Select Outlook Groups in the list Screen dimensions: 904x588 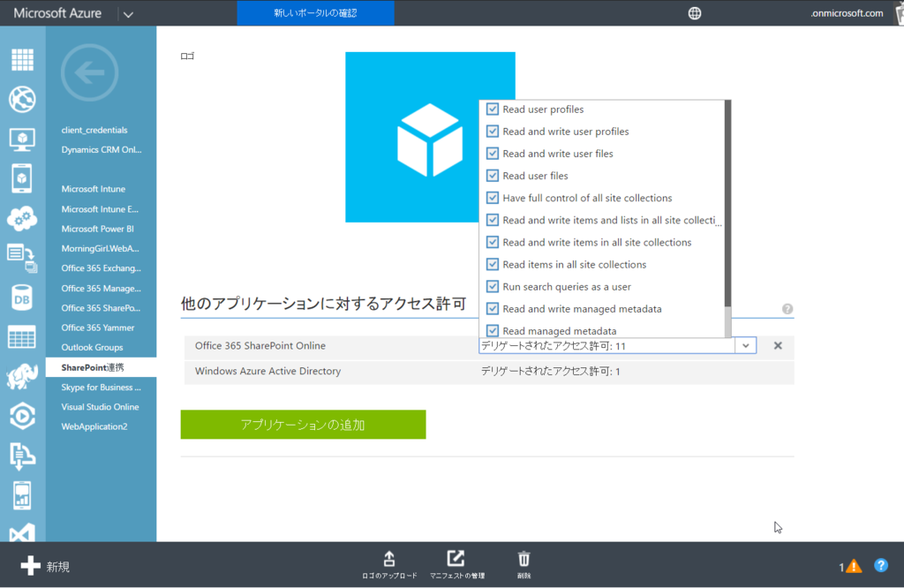click(x=92, y=347)
